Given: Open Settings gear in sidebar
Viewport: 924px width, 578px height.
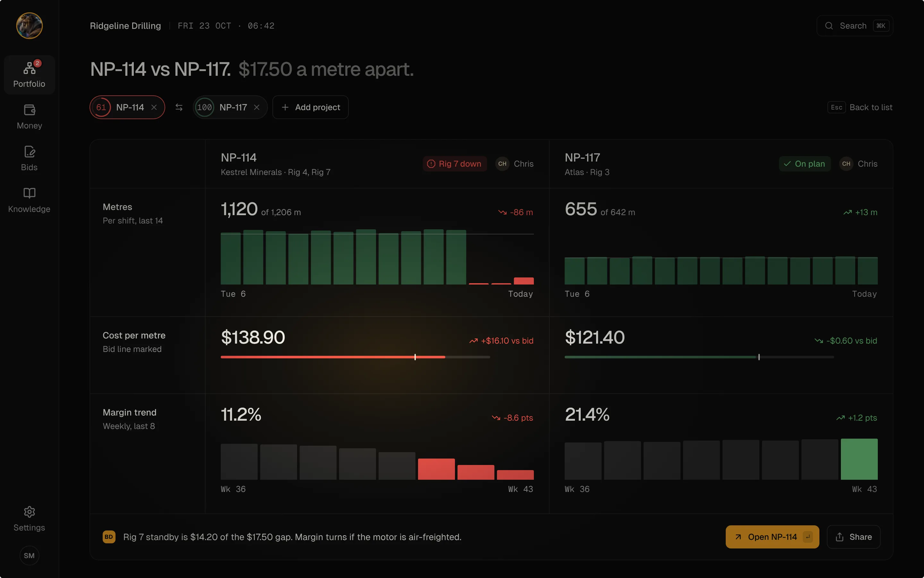Looking at the screenshot, I should 30,519.
